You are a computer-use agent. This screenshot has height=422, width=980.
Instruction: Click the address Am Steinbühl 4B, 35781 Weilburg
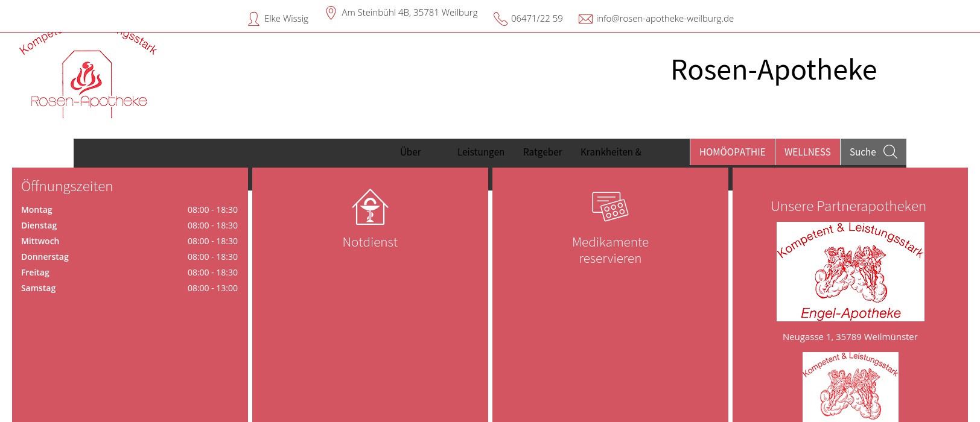(x=410, y=13)
